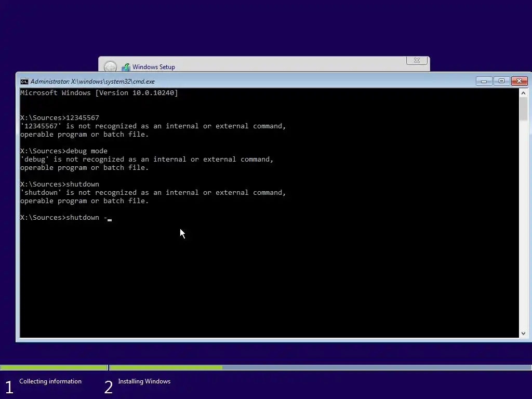Click the 'shutdown' is not recognized line
The height and width of the screenshot is (399, 532).
153,193
